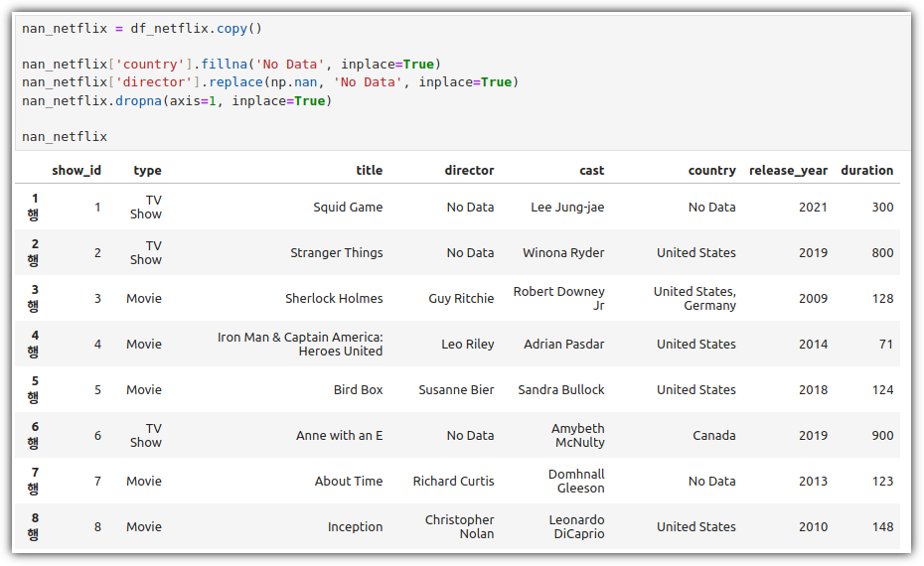Click the type column header
This screenshot has height=566, width=924.
click(147, 170)
